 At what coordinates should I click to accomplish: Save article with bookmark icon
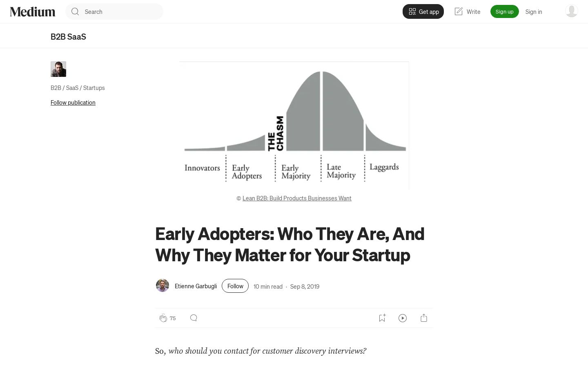click(382, 318)
